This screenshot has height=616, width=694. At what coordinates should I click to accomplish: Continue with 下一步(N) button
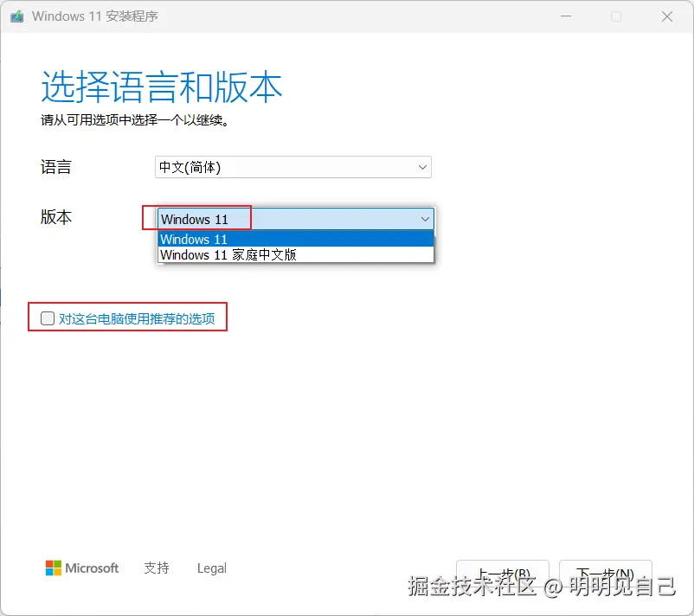click(606, 574)
